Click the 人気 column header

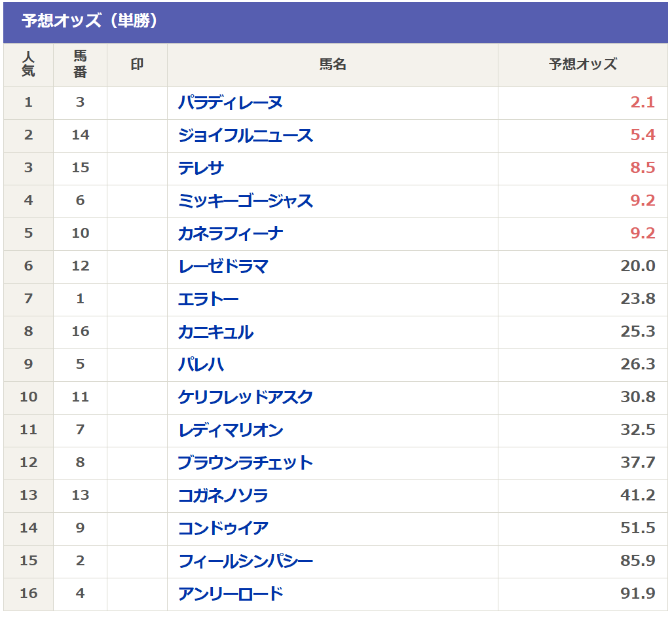(28, 65)
